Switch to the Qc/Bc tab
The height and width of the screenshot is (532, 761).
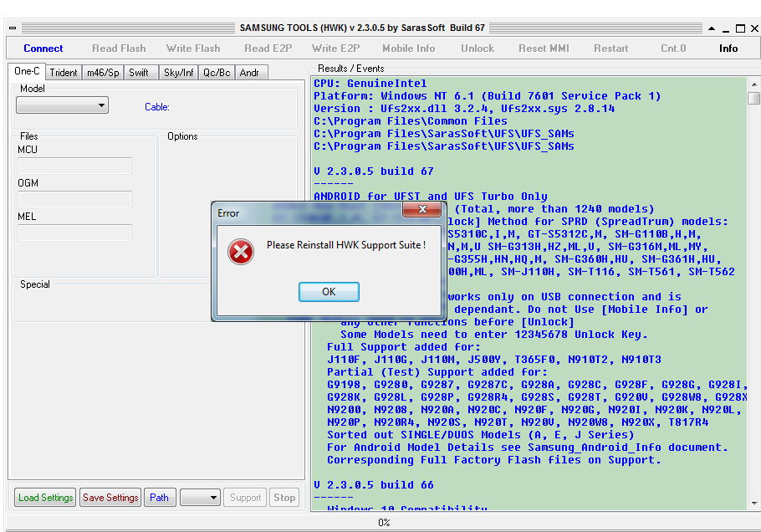(x=217, y=73)
